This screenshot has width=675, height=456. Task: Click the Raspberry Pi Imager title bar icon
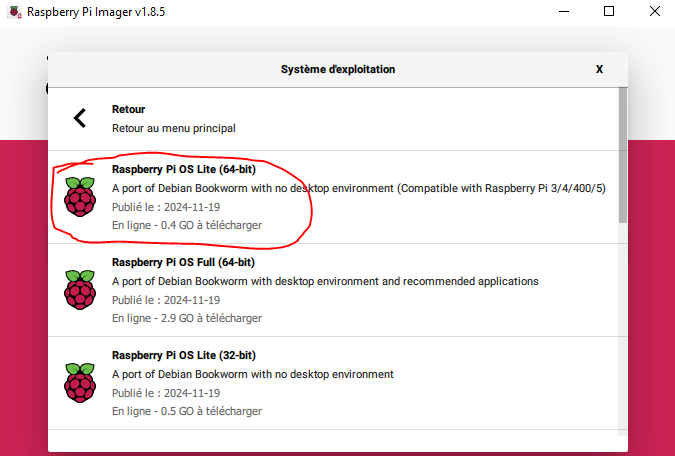(x=14, y=12)
